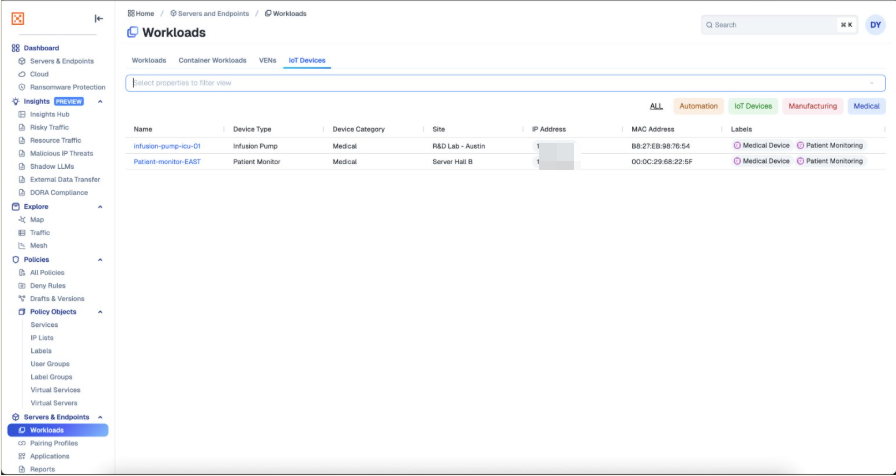Open Insights Hub

click(49, 114)
